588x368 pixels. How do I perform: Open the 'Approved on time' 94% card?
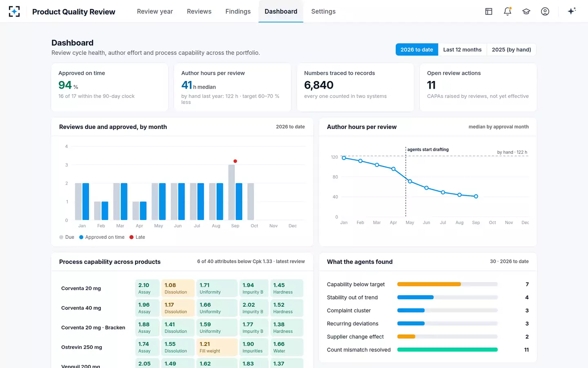click(x=110, y=87)
